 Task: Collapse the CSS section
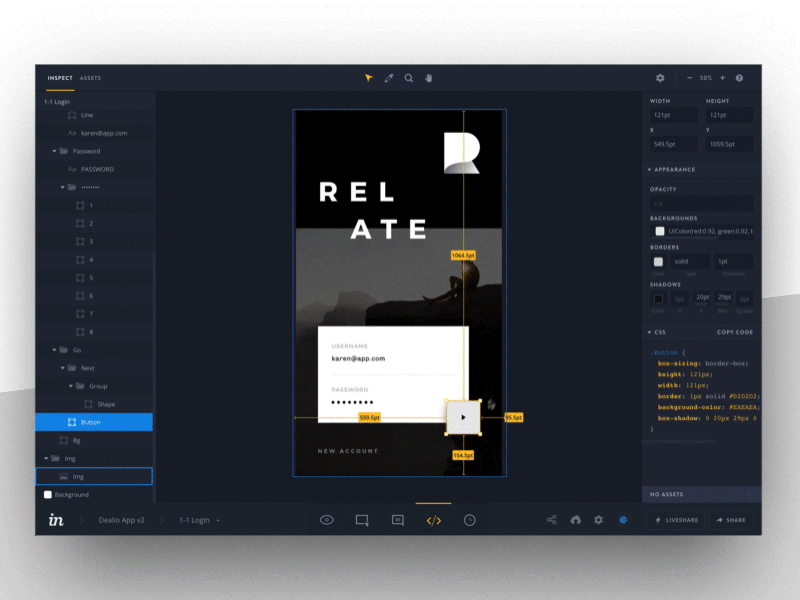(x=649, y=332)
